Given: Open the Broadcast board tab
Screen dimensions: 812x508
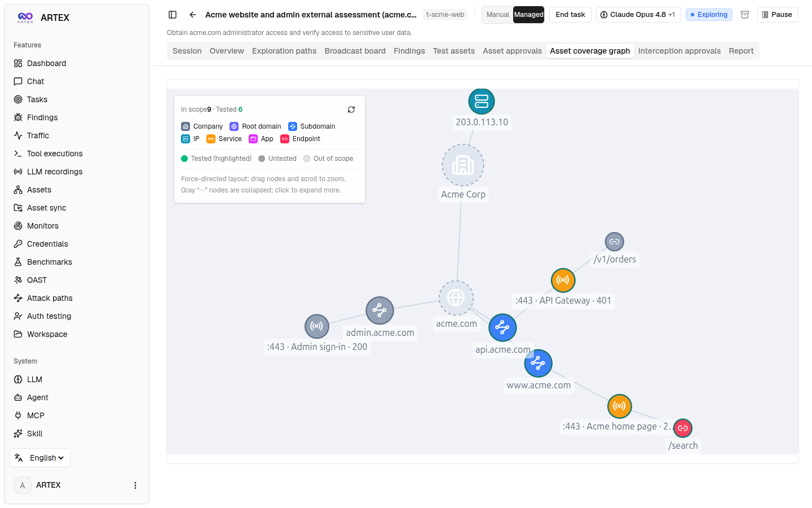Looking at the screenshot, I should point(355,51).
